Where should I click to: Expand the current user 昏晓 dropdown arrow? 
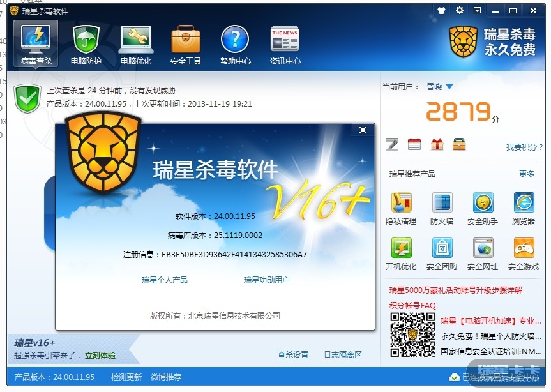tap(449, 86)
